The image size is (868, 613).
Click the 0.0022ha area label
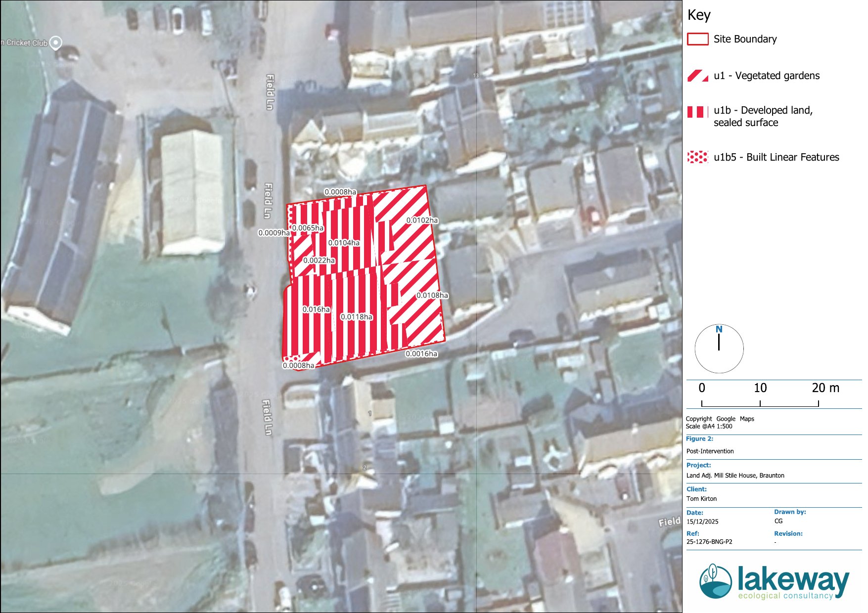[319, 260]
